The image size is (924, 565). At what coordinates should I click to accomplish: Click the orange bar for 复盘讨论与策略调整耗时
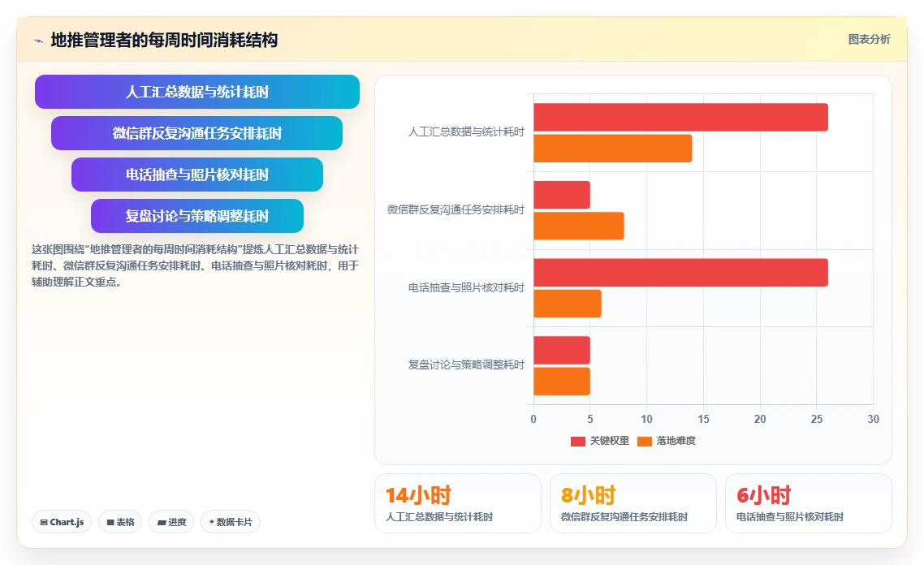pos(562,382)
